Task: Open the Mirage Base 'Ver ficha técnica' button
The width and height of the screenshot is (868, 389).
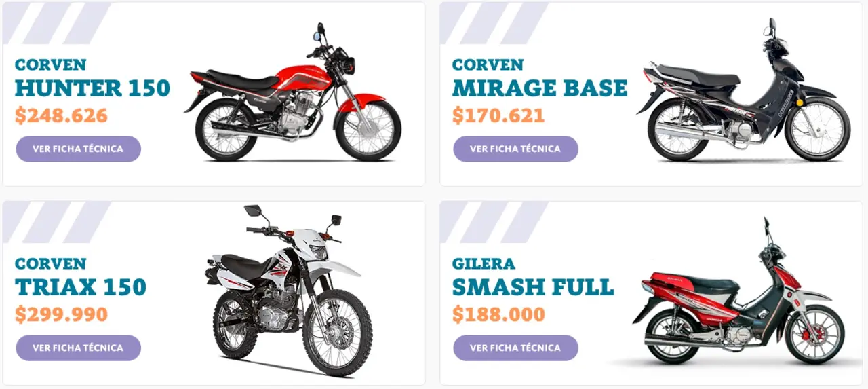Action: tap(515, 149)
